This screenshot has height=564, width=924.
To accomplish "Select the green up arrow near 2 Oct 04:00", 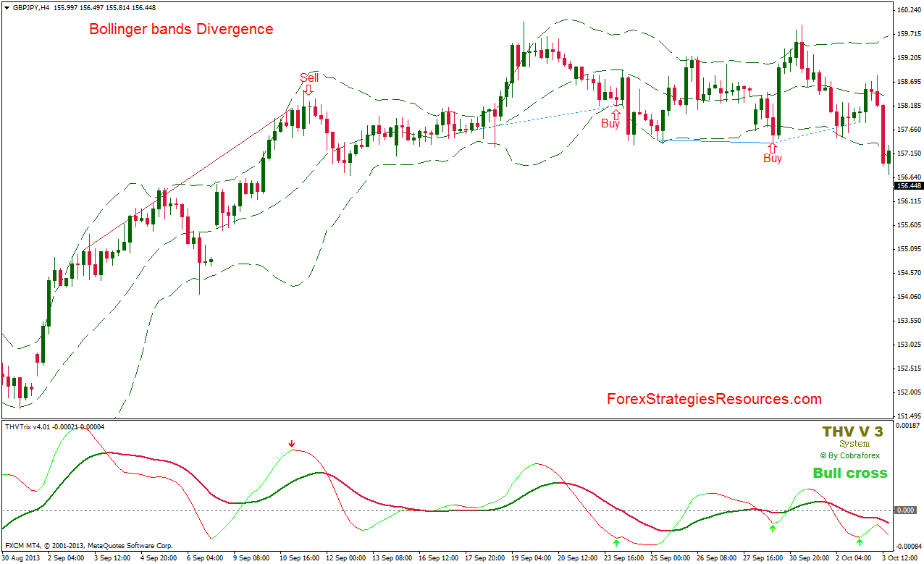I will pos(859,542).
